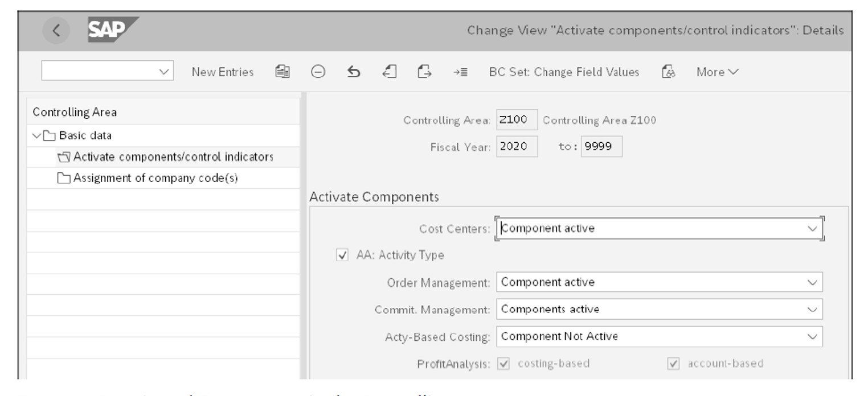Click the Delete entry icon

click(318, 72)
